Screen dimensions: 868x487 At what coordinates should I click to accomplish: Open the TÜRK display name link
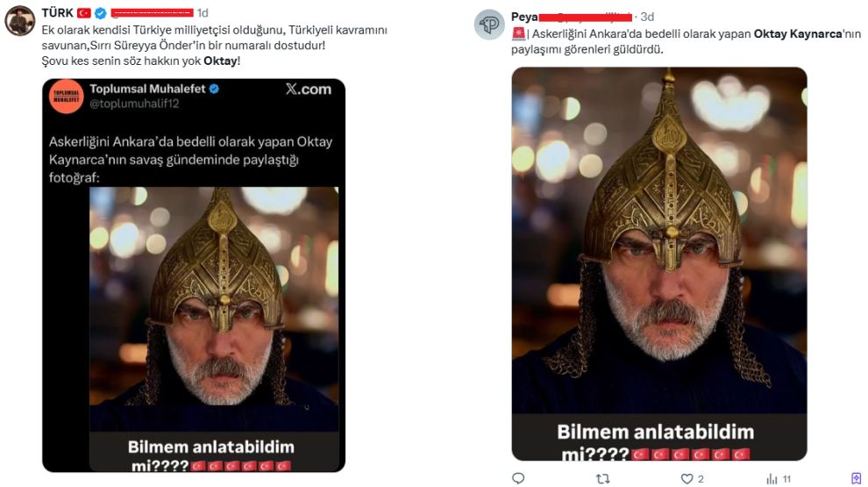click(57, 13)
